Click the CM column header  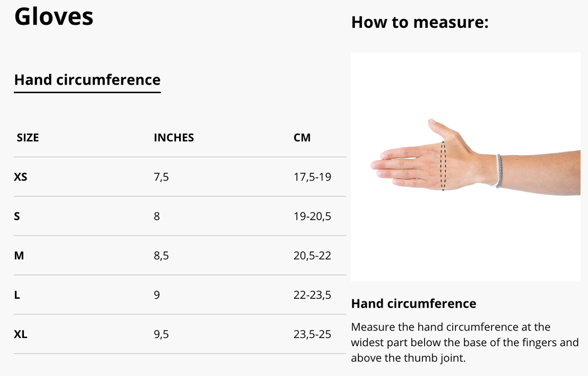(302, 137)
